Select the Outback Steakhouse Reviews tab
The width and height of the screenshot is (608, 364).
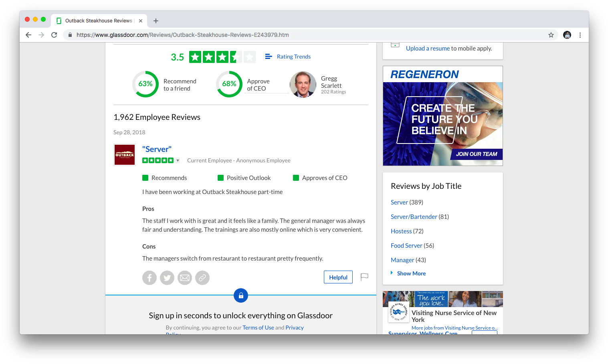click(x=99, y=21)
